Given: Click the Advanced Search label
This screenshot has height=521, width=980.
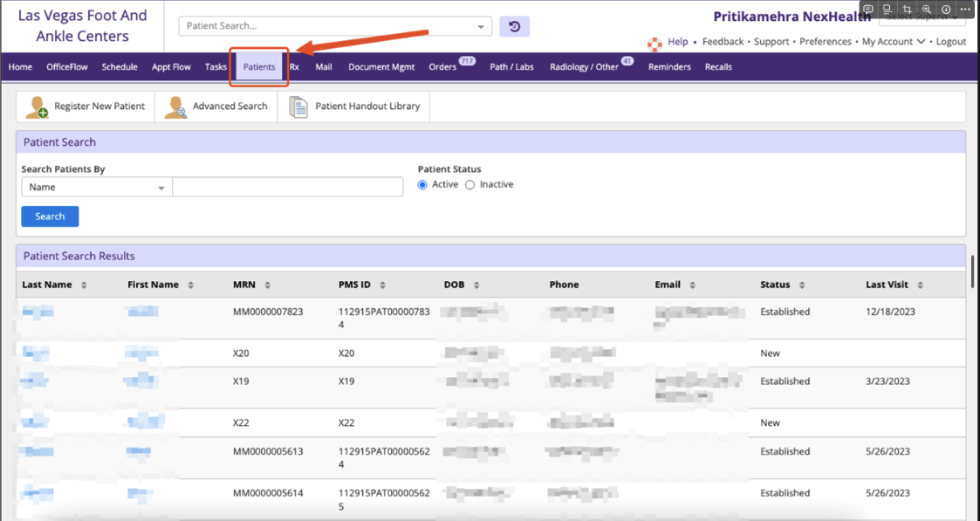Looking at the screenshot, I should 230,106.
